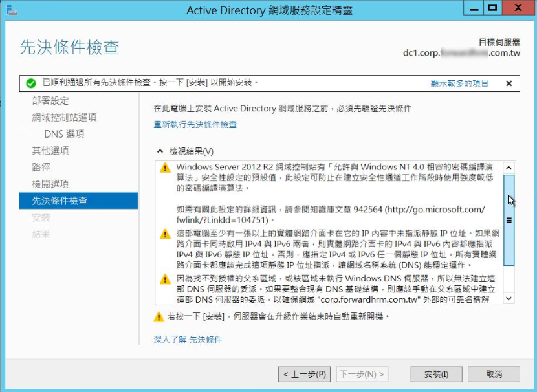Click the results list scrollbar thumb

pos(509,220)
